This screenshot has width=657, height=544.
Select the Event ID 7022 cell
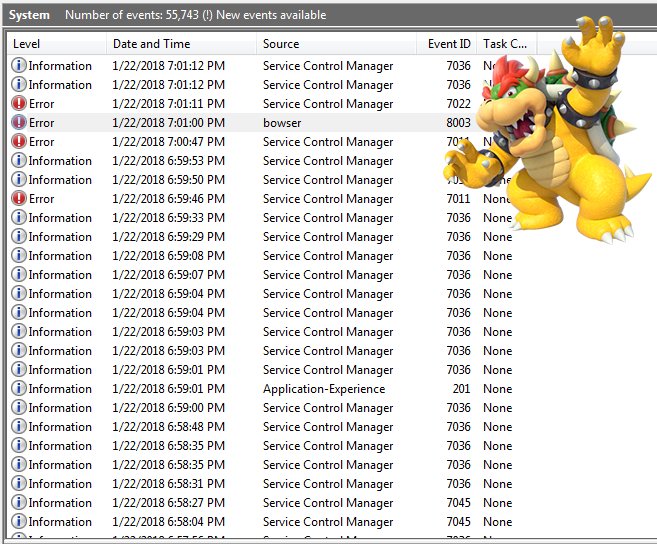point(458,104)
